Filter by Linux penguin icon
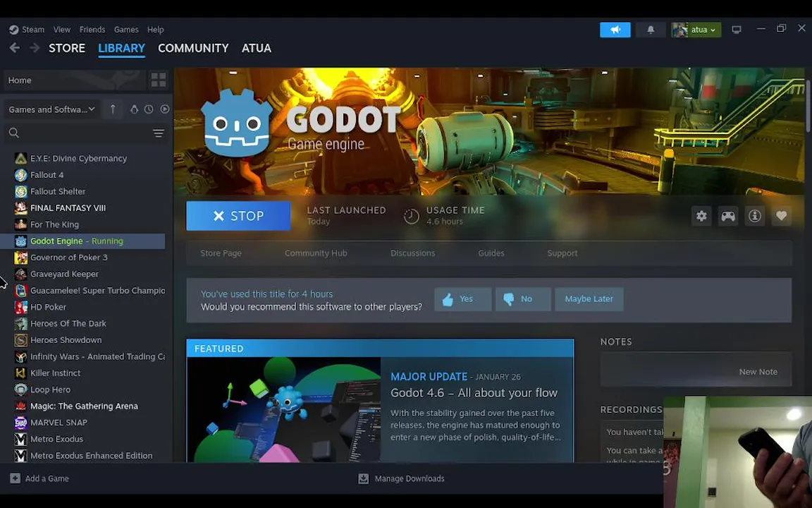 click(134, 109)
